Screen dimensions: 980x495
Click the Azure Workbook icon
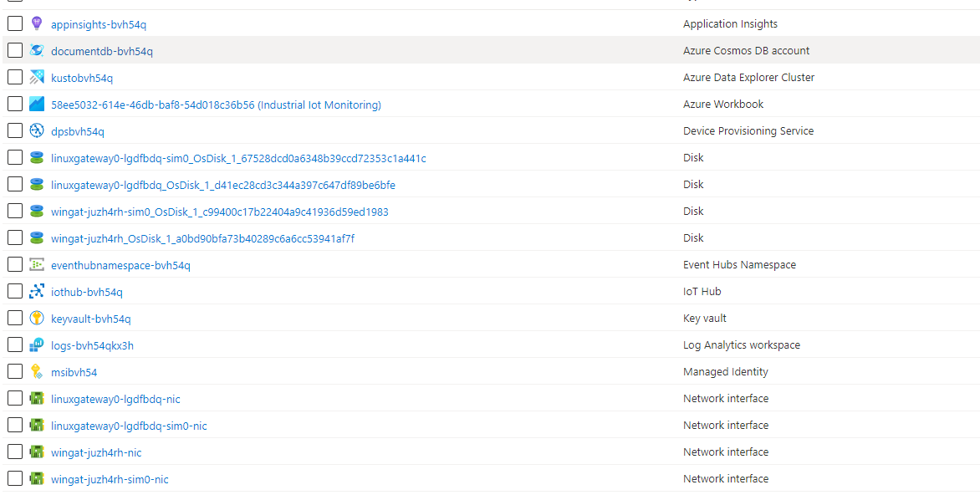pos(36,104)
